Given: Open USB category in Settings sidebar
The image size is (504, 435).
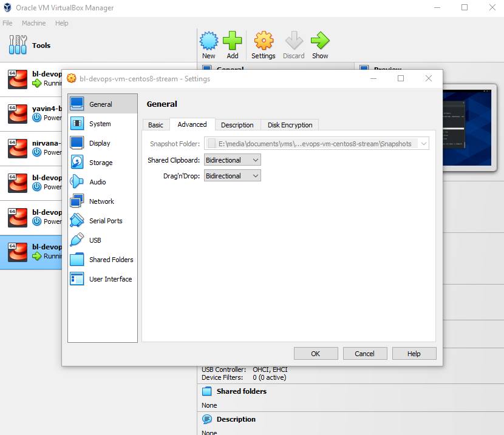Looking at the screenshot, I should point(103,240).
